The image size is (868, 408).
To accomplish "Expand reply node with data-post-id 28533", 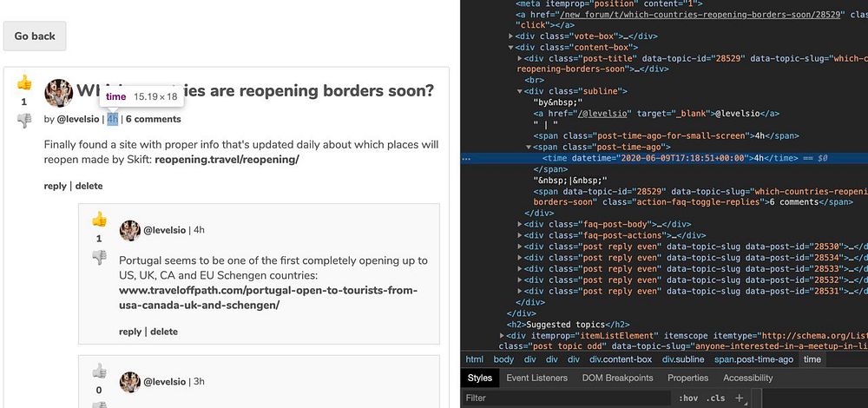I will tap(520, 268).
